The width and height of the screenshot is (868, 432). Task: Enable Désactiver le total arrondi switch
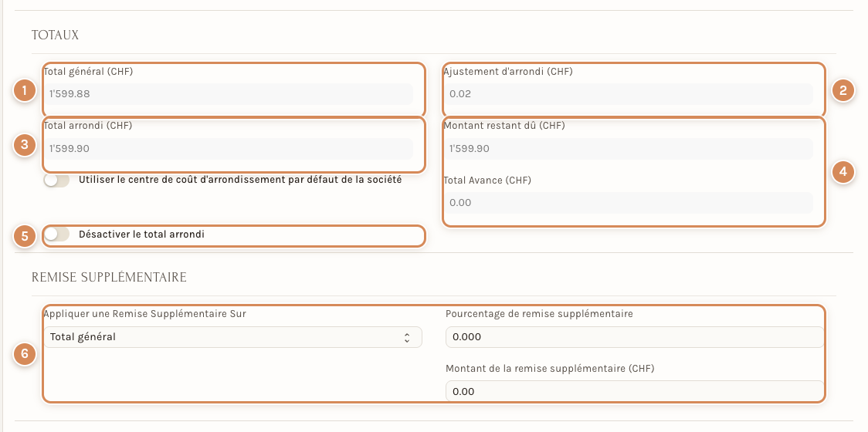pos(57,235)
